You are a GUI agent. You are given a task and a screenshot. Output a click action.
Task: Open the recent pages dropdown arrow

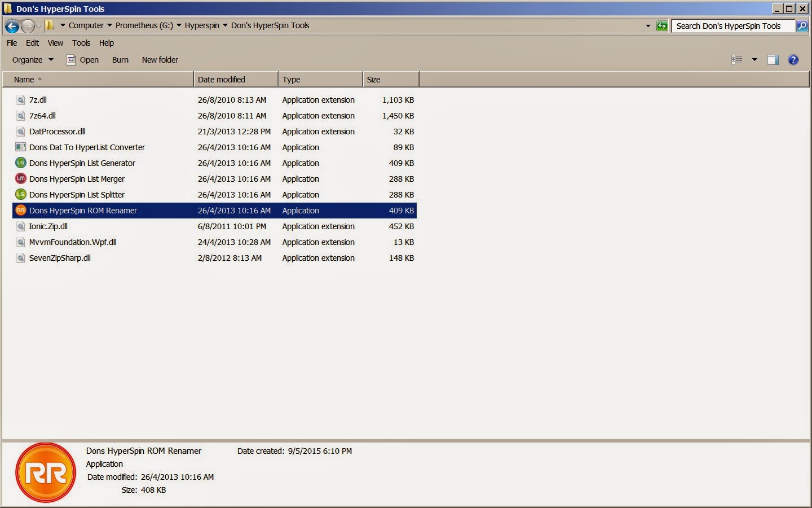point(38,26)
